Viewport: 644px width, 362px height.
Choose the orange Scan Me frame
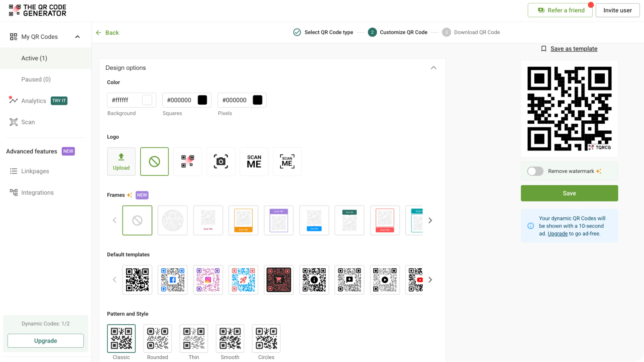point(243,220)
